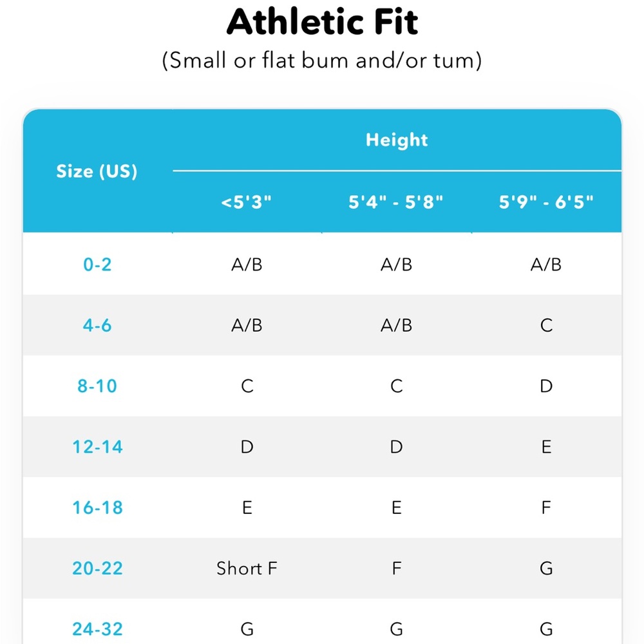Choose the 12-14 size row label
Image resolution: width=644 pixels, height=644 pixels.
click(x=97, y=446)
